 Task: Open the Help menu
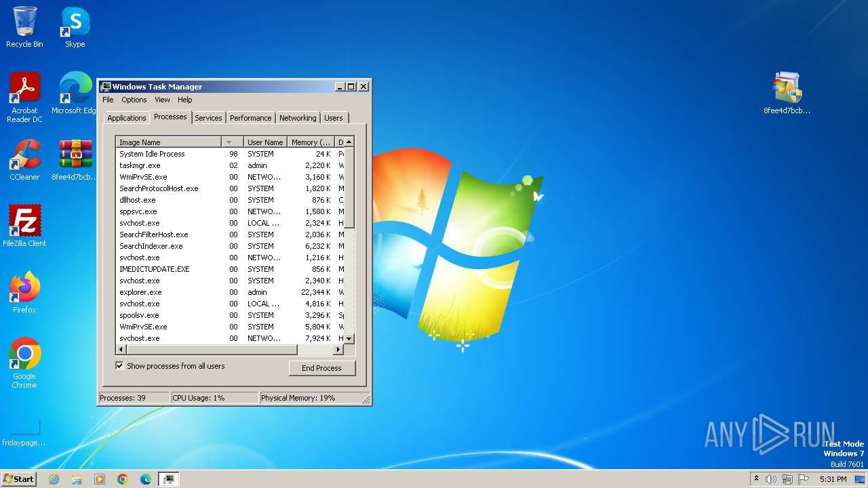pyautogui.click(x=185, y=100)
